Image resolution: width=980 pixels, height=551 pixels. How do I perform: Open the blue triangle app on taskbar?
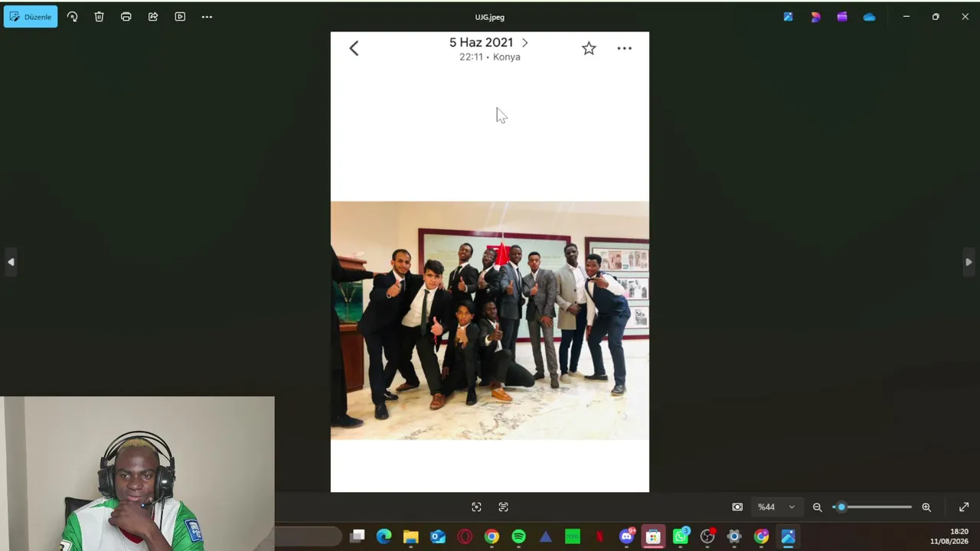tap(546, 536)
